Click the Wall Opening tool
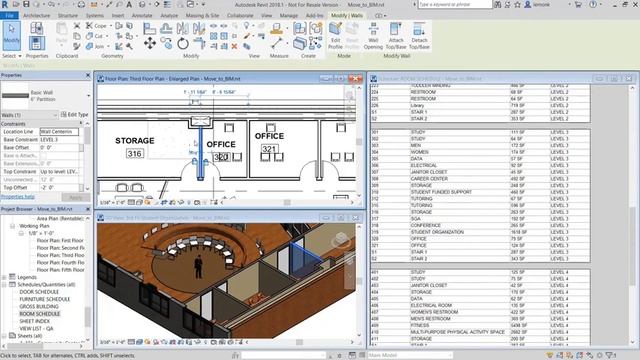The image size is (640, 360). [373, 36]
